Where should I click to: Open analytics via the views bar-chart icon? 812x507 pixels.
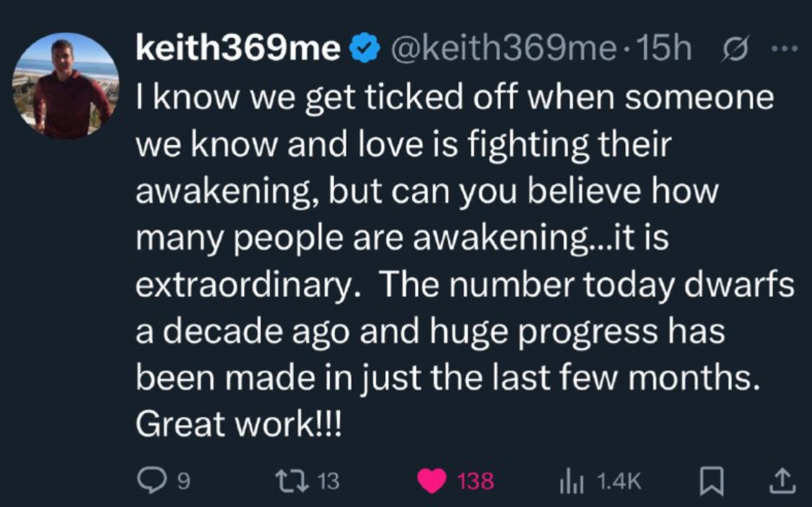(x=568, y=481)
